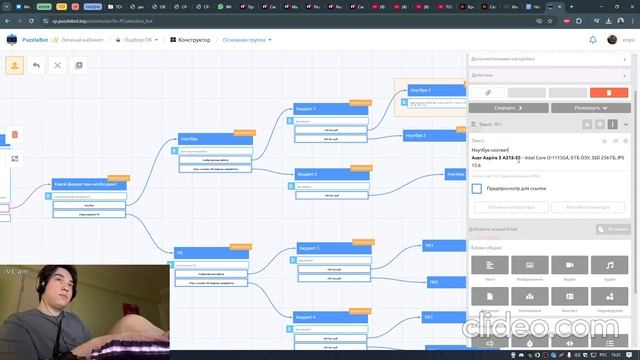The height and width of the screenshot is (360, 640).
Task: Select the 'Бюджет 1' node header
Action: pyautogui.click(x=331, y=109)
